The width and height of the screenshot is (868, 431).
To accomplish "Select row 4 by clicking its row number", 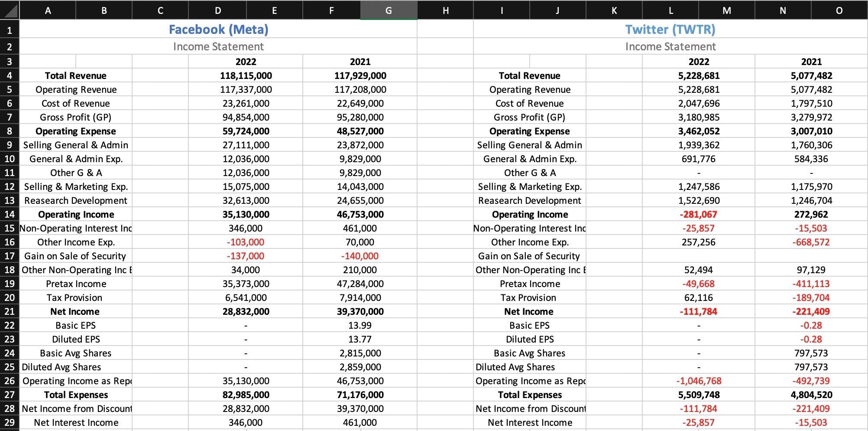I will [x=10, y=75].
